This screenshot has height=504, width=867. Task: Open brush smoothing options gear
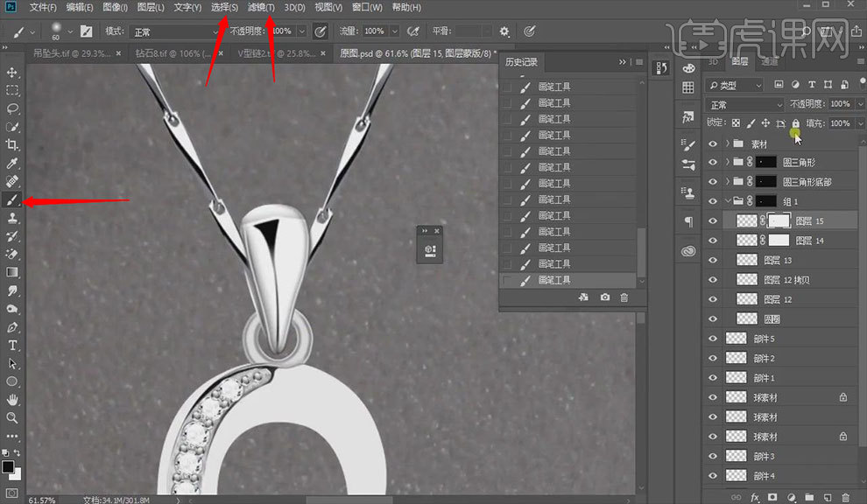pyautogui.click(x=504, y=31)
